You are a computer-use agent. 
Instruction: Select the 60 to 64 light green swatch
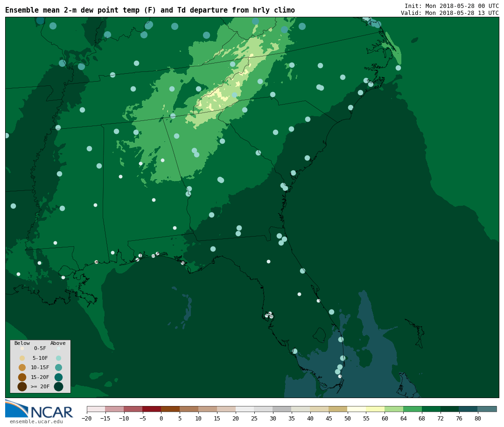point(394,409)
